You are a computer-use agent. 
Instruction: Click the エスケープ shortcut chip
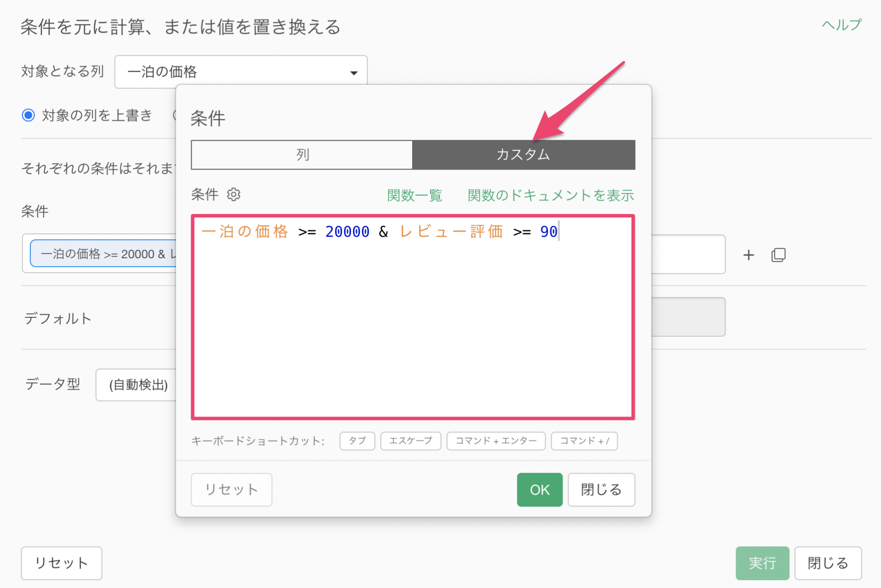410,441
